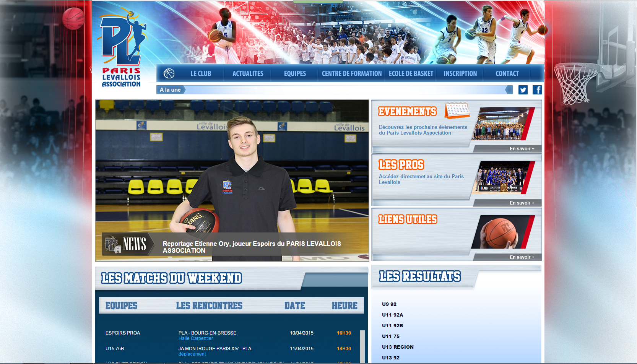
Task: Select the U9 92 results entry
Action: (389, 304)
